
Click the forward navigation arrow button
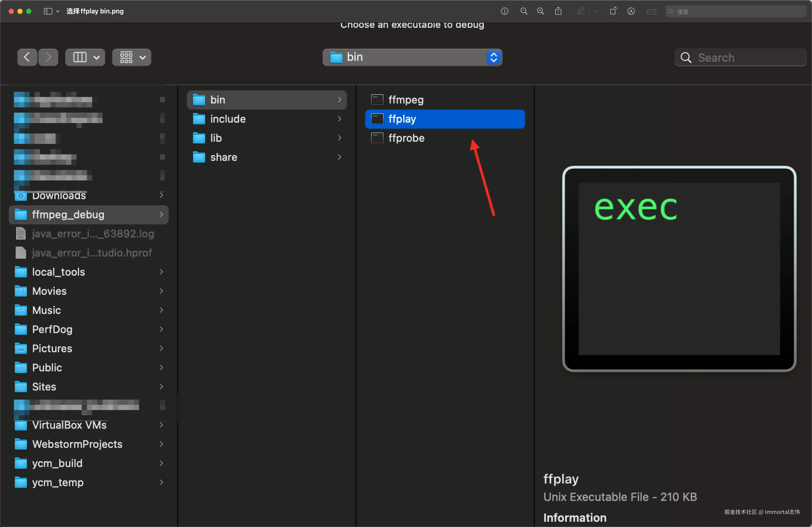[48, 57]
